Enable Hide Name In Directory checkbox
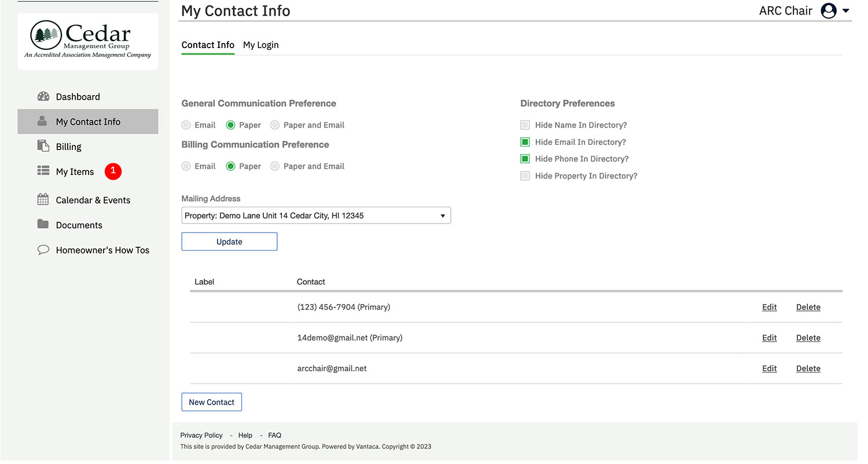 525,125
